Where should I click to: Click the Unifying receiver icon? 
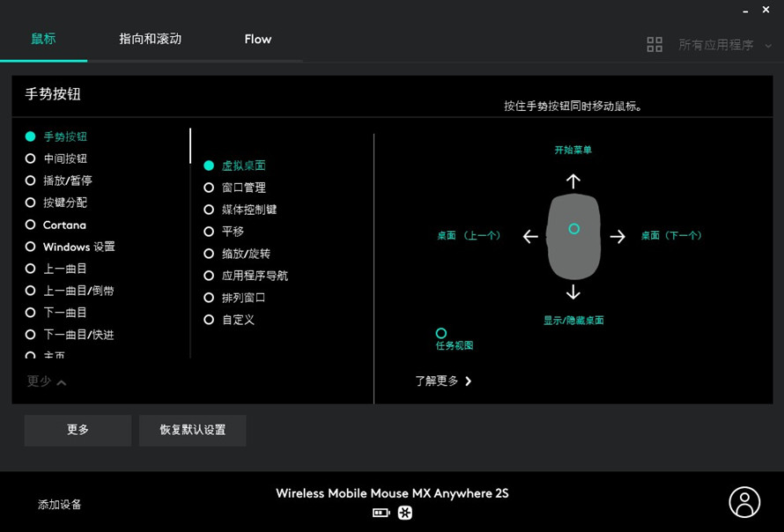404,513
